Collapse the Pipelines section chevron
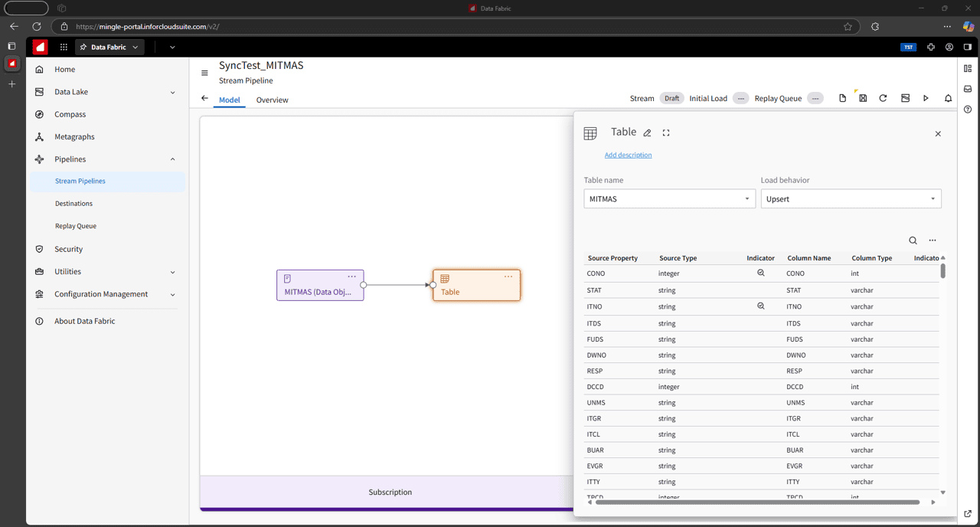The image size is (980, 527). (x=172, y=159)
